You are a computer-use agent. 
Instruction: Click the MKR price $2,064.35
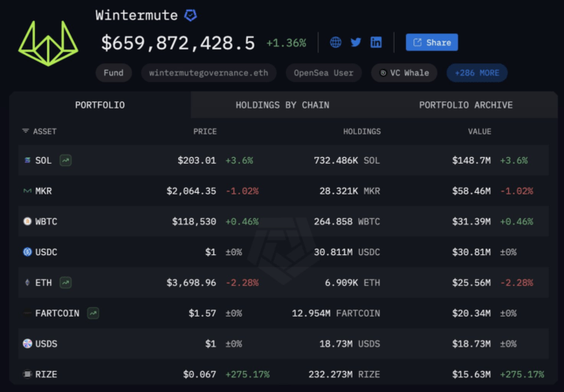click(191, 191)
